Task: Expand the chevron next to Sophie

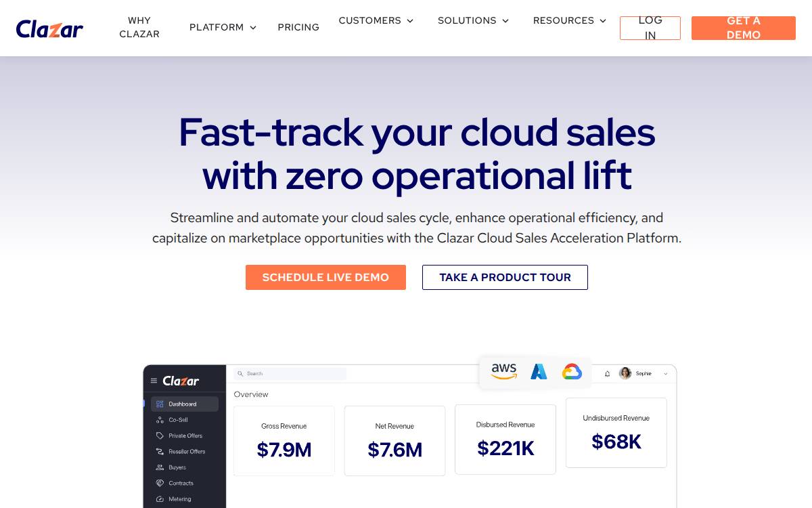Action: tap(665, 374)
